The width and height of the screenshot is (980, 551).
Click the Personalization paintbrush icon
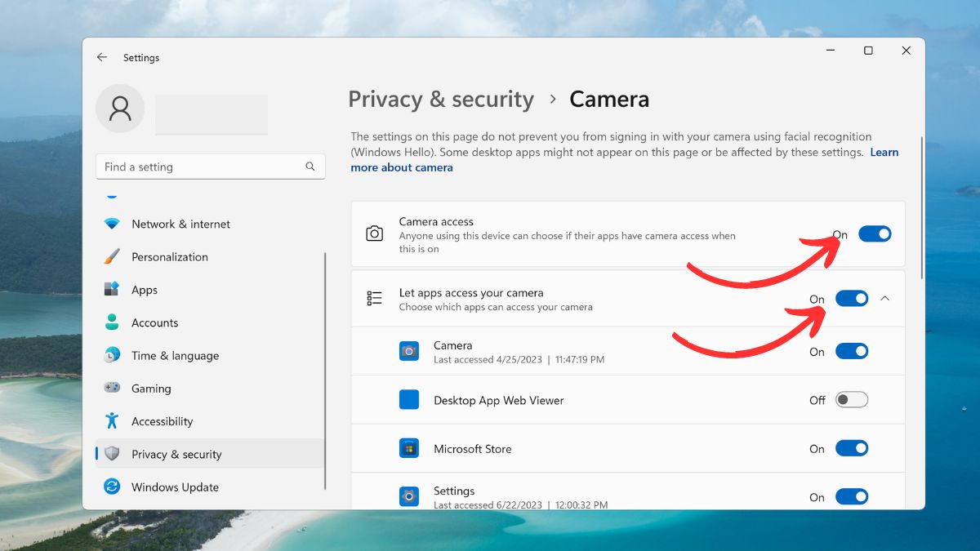tap(112, 256)
